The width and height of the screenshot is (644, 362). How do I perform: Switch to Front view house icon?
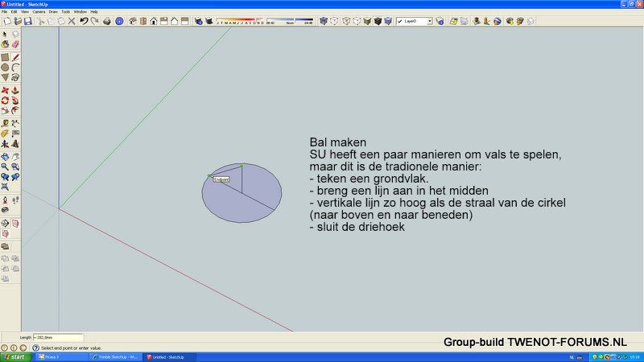[154, 21]
